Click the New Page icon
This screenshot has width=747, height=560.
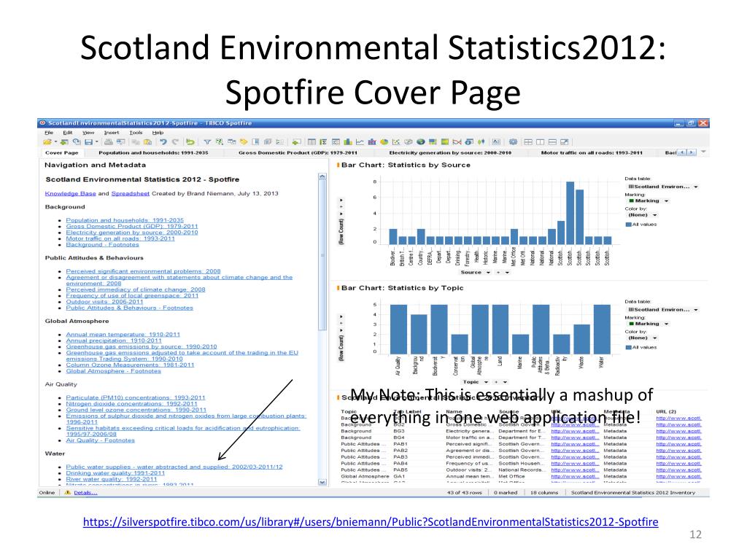pyautogui.click(x=296, y=142)
